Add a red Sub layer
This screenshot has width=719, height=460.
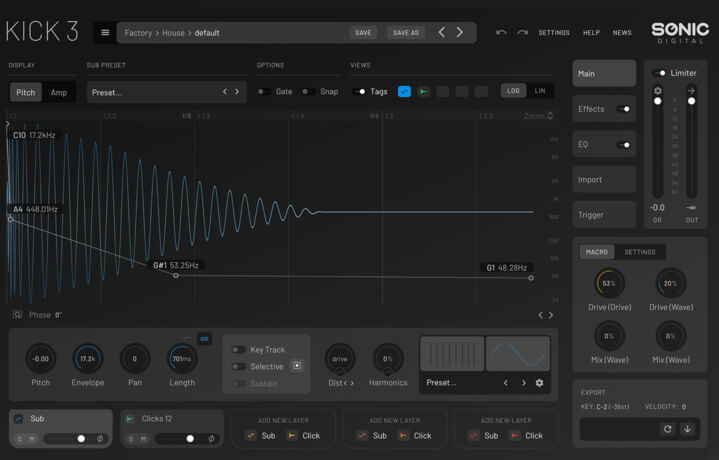point(483,435)
